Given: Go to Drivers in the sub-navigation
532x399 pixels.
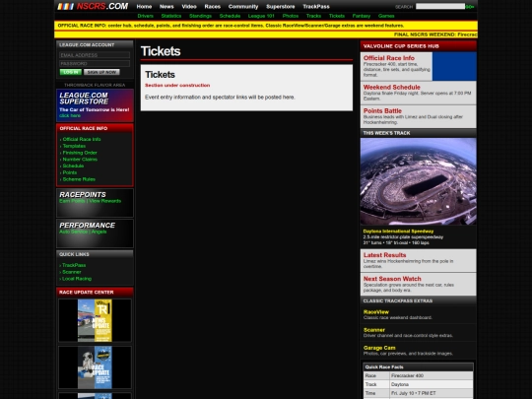Looking at the screenshot, I should pyautogui.click(x=146, y=16).
